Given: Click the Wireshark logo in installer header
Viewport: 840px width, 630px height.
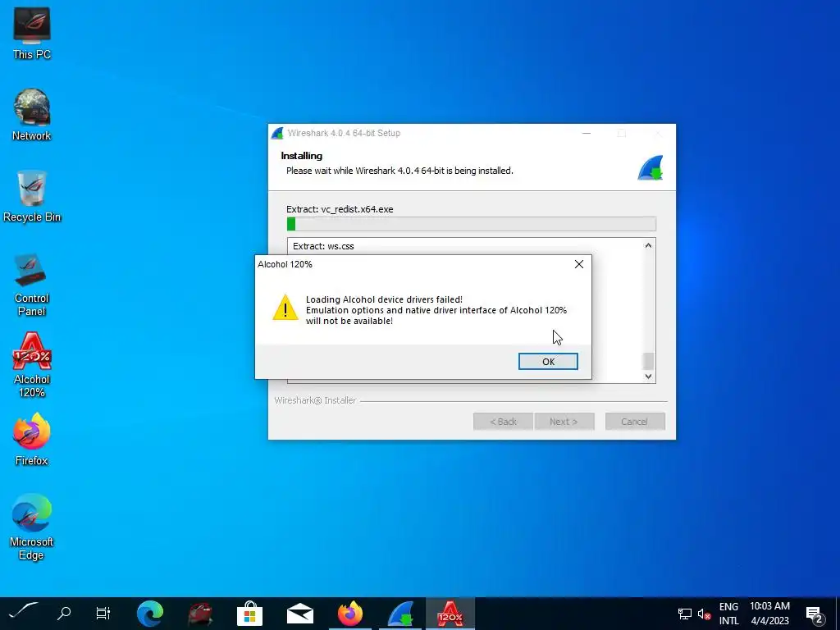Looking at the screenshot, I should point(651,167).
